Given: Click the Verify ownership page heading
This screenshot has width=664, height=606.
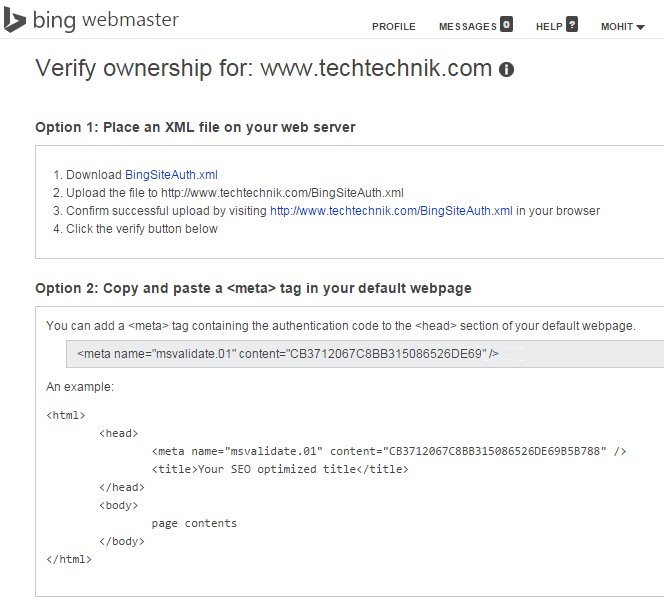Looking at the screenshot, I should 263,68.
